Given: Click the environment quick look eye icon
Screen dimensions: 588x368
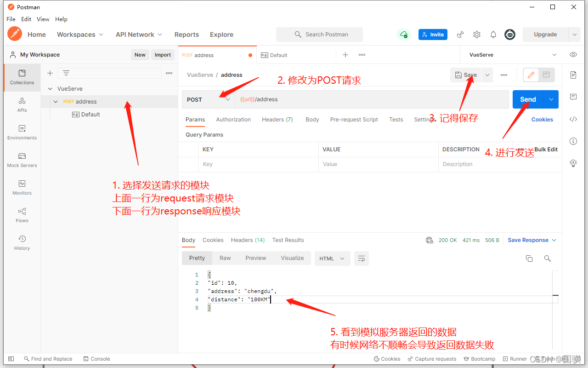Looking at the screenshot, I should pyautogui.click(x=573, y=55).
